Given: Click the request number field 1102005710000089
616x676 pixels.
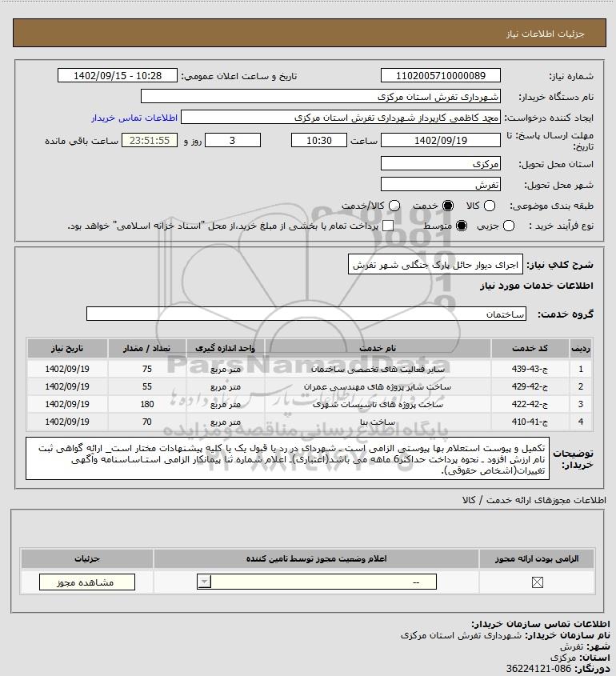Looking at the screenshot, I should pyautogui.click(x=441, y=75).
